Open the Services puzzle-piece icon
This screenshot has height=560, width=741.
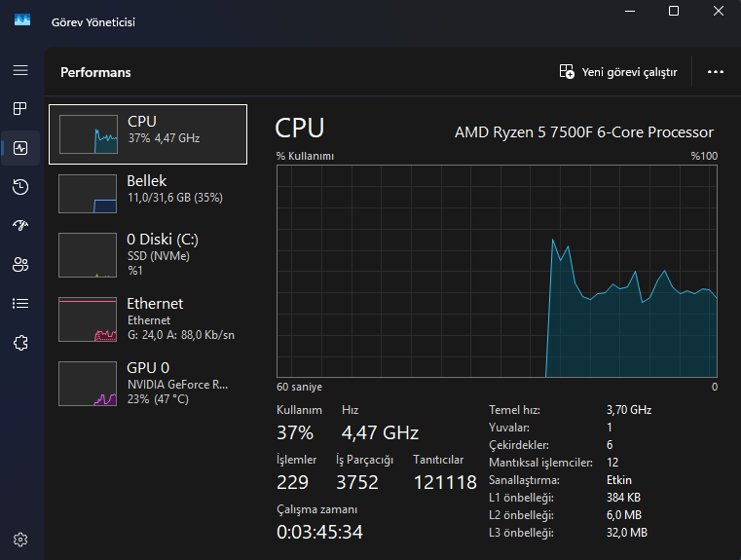click(20, 342)
